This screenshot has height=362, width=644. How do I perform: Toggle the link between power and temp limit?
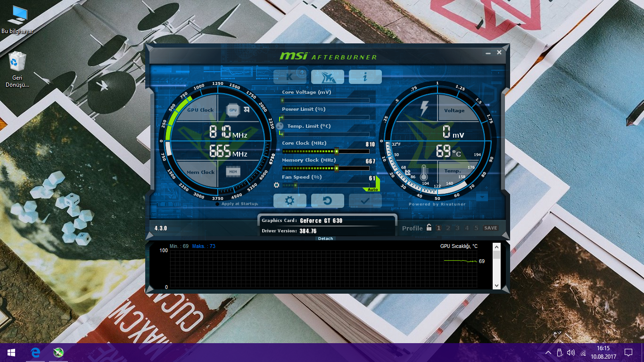pos(279,126)
